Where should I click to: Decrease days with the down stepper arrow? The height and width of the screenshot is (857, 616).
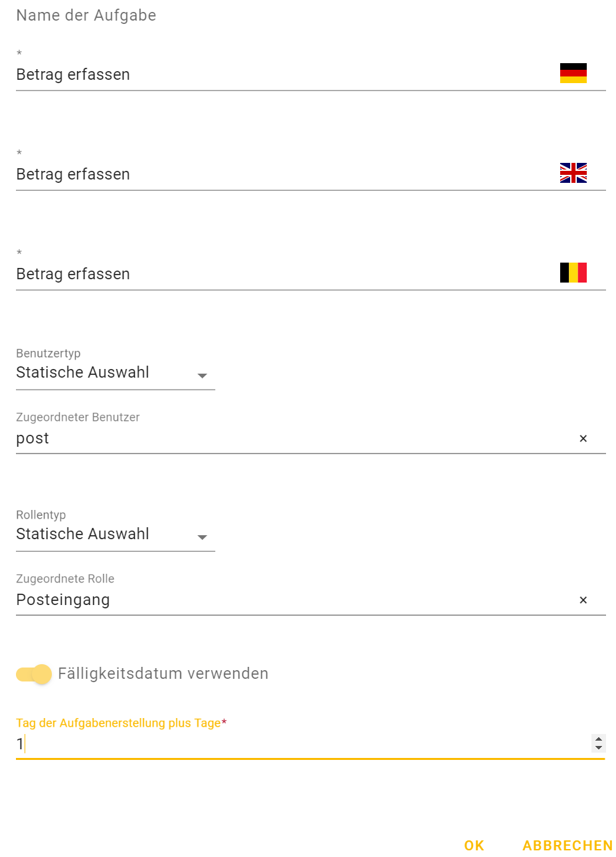click(599, 748)
